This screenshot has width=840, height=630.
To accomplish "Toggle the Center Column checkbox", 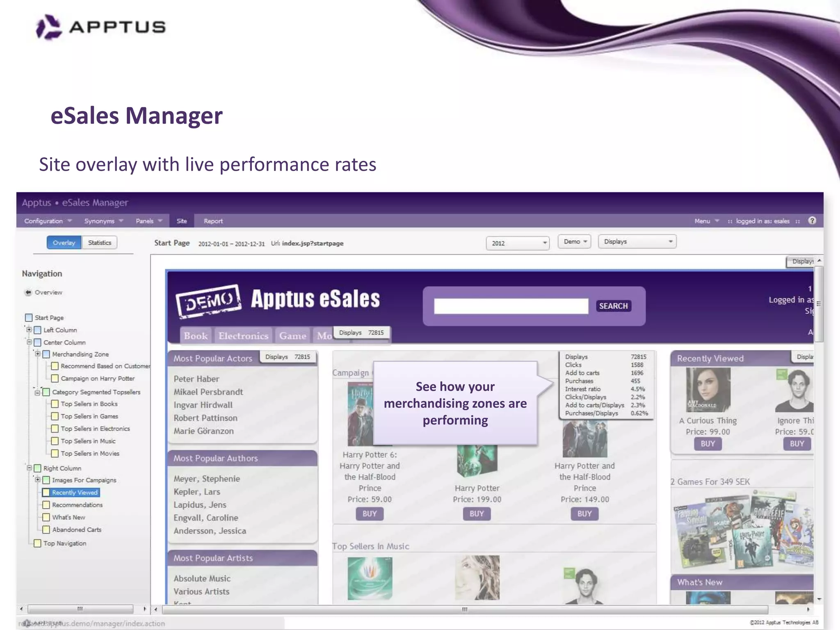I will (x=37, y=342).
